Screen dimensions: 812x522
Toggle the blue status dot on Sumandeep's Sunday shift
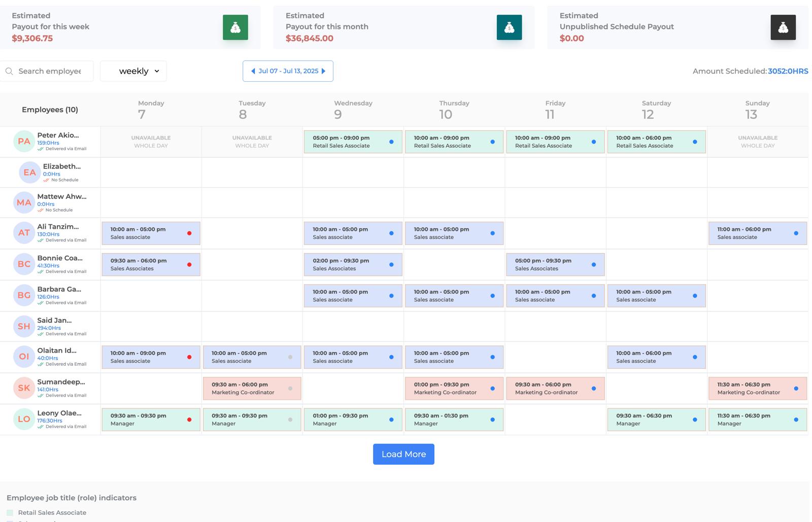click(795, 388)
